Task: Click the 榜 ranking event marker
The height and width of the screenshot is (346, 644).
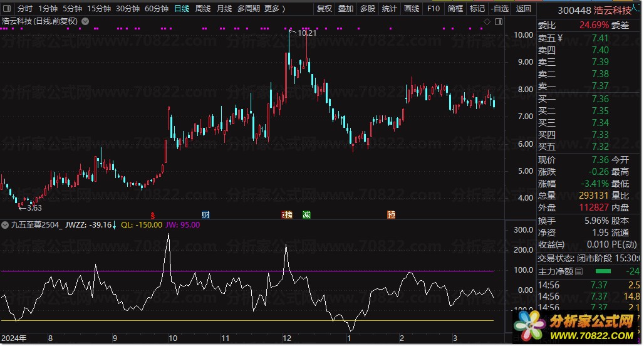Action: [x=288, y=214]
